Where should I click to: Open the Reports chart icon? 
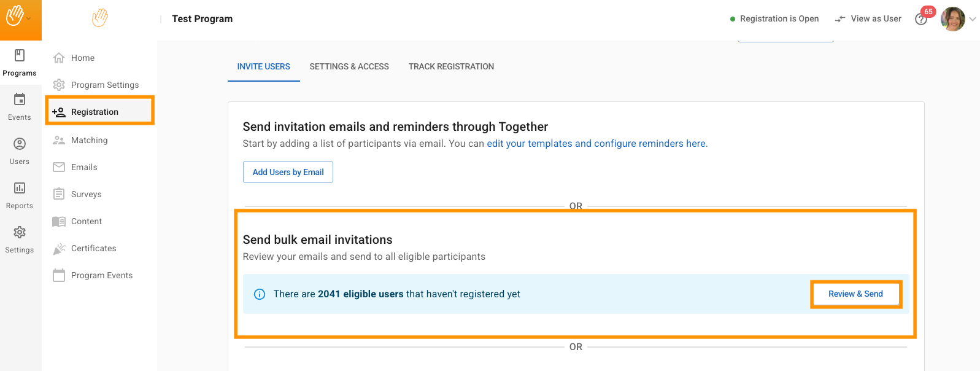[20, 189]
